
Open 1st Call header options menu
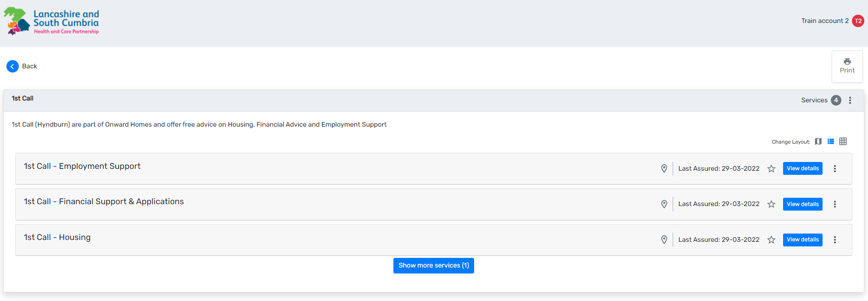[850, 100]
